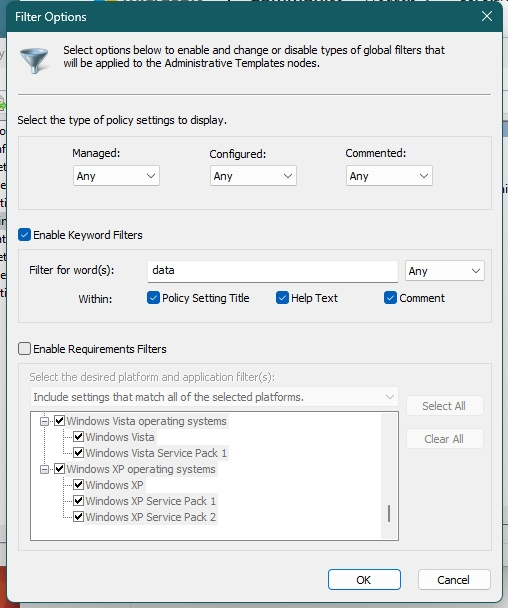Toggle the Windows Vista checkbox
The height and width of the screenshot is (608, 508).
point(78,437)
